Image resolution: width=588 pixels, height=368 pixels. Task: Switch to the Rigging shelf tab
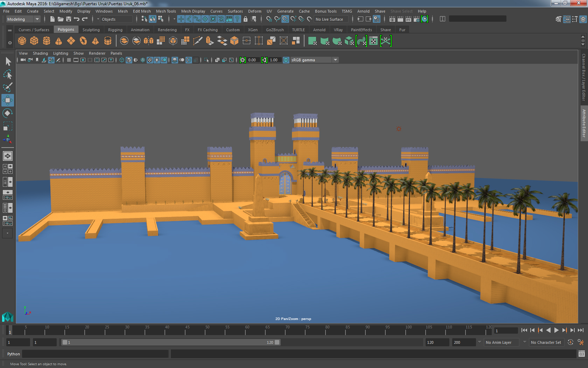pos(115,30)
